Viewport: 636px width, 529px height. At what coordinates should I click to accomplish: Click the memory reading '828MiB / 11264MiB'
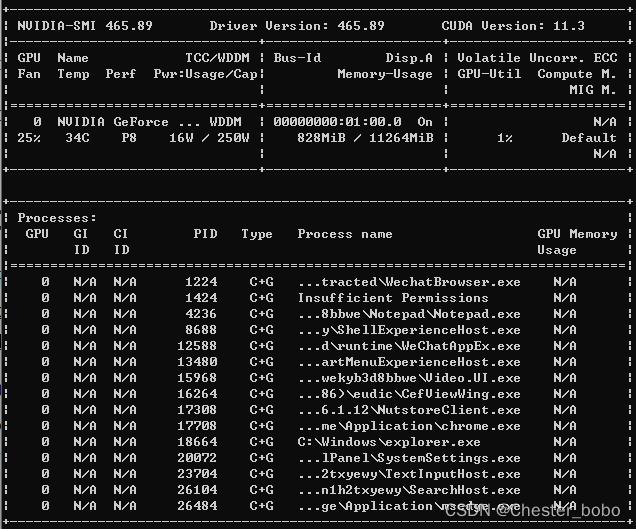(365, 138)
